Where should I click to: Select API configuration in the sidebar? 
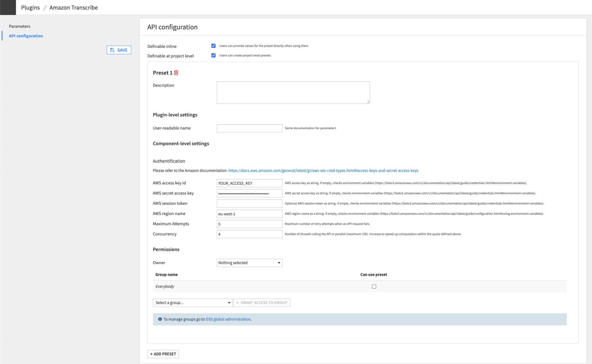click(x=26, y=36)
